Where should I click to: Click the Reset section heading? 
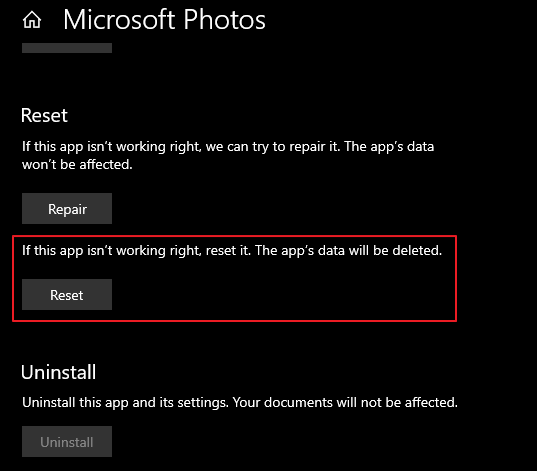click(x=44, y=115)
